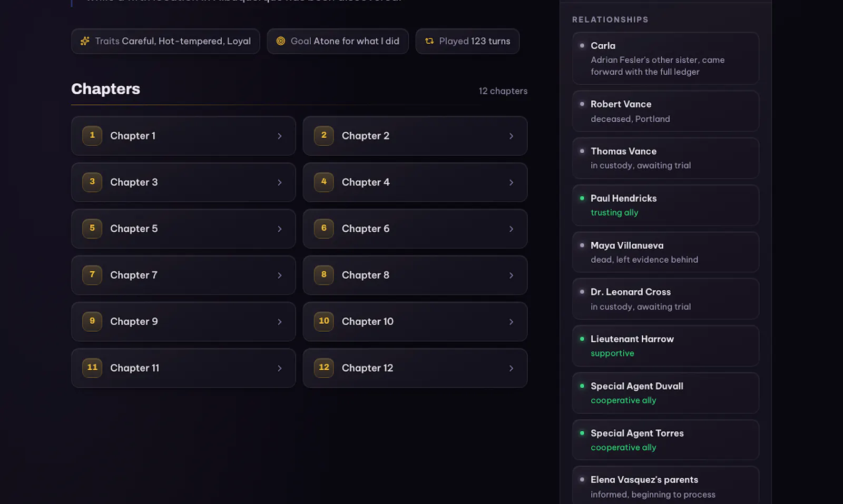Click the green dot beside Special Agent Torres
This screenshot has height=504, width=843.
tap(582, 433)
